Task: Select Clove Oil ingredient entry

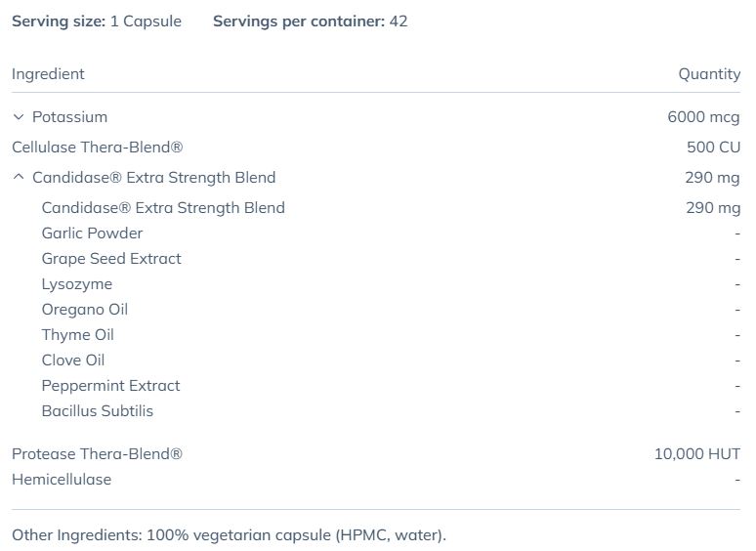Action: pyautogui.click(x=73, y=360)
